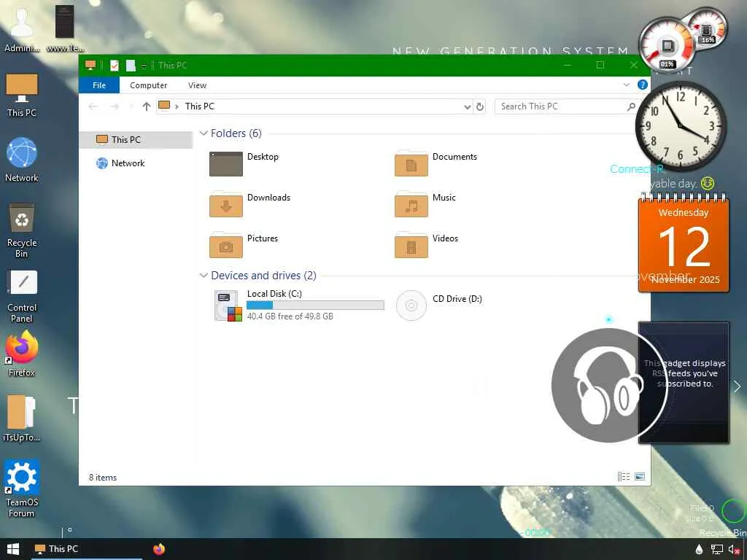The image size is (747, 560).
Task: Open the Control Panel desktop icon
Action: click(x=22, y=296)
